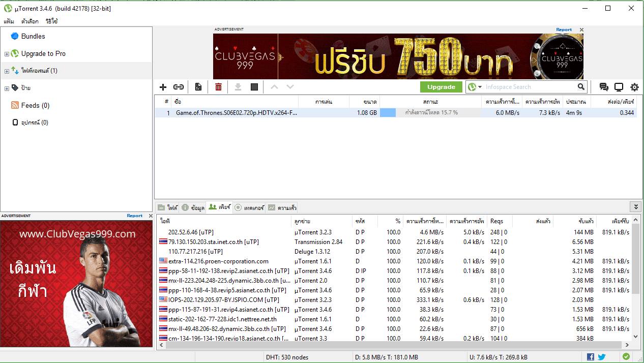This screenshot has width=644, height=363.
Task: Stop the torrent with the square icon
Action: point(254,87)
